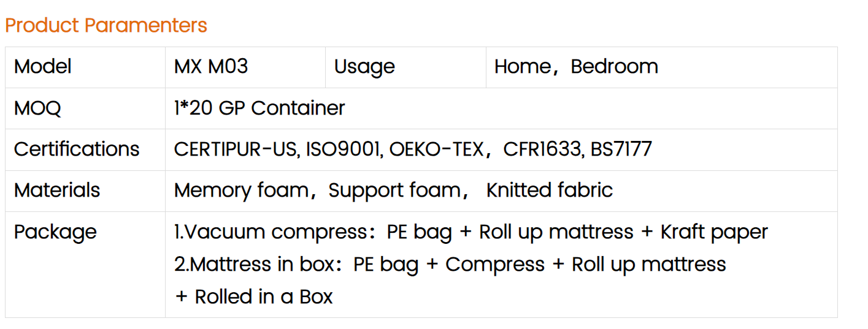Click the Home, Bedroom usage value

pyautogui.click(x=576, y=66)
